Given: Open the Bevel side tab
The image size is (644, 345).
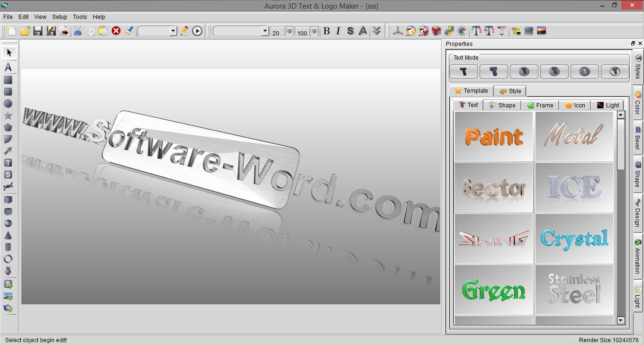Looking at the screenshot, I should pyautogui.click(x=638, y=138).
